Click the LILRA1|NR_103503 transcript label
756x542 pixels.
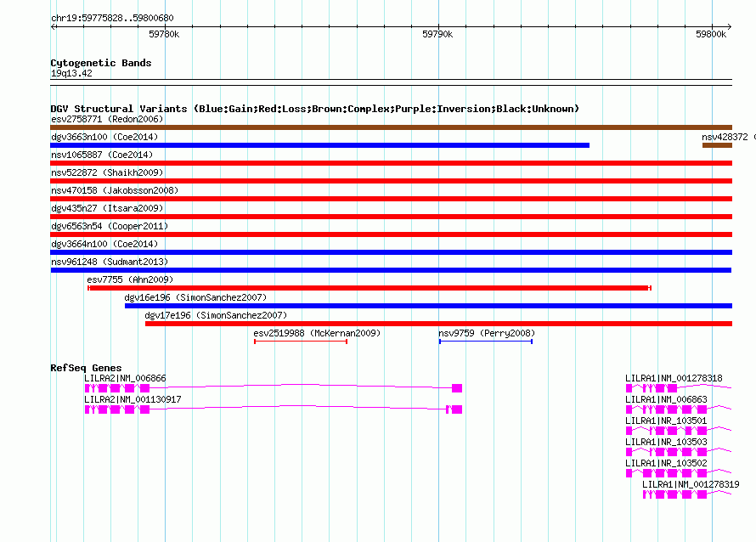[x=666, y=442]
